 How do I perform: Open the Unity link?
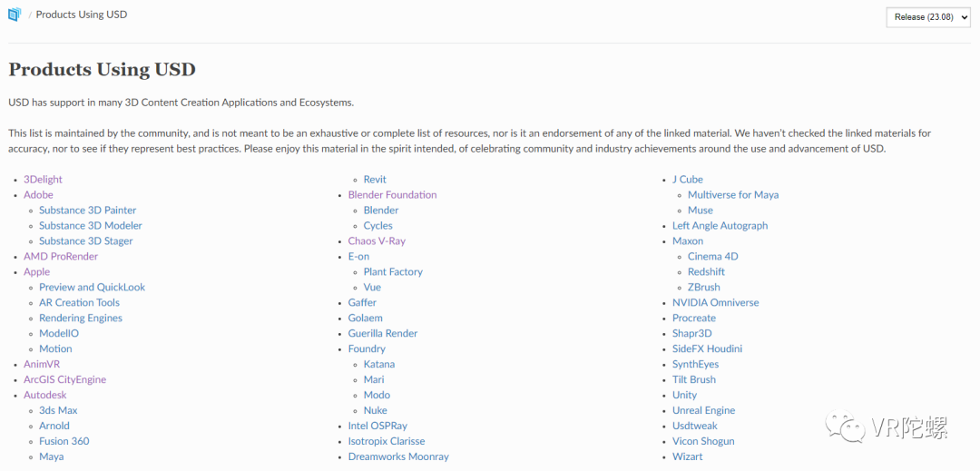684,395
